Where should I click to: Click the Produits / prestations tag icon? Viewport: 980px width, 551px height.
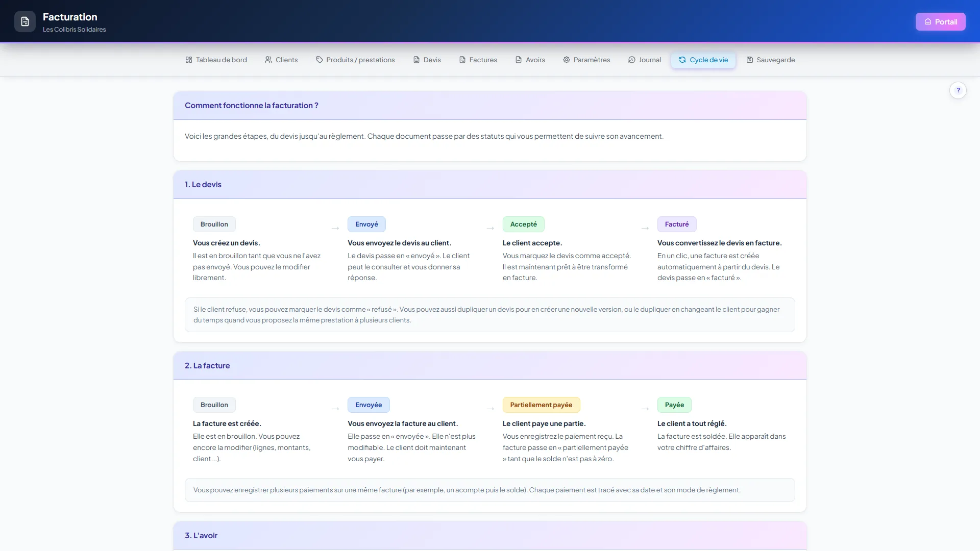pyautogui.click(x=320, y=60)
